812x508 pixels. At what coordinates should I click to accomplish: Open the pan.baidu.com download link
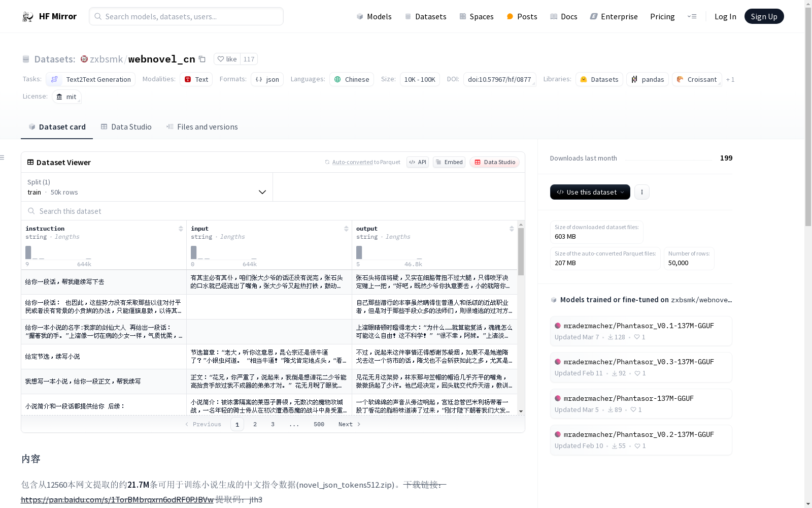pyautogui.click(x=117, y=499)
